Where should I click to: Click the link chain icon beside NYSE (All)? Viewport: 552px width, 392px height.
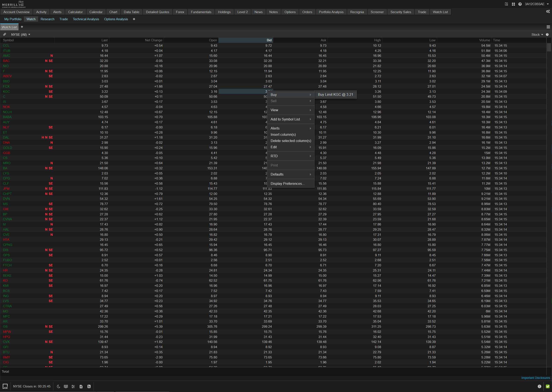[x=5, y=34]
